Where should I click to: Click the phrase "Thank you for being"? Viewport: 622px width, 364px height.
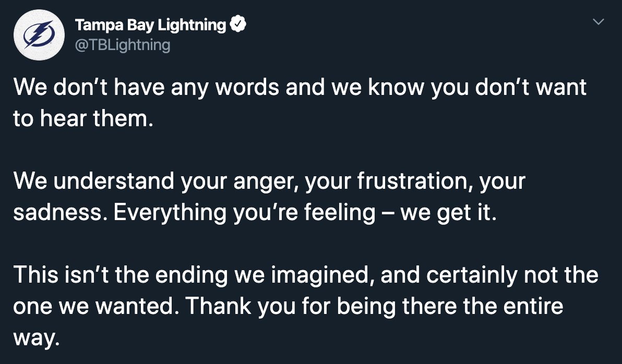pyautogui.click(x=290, y=306)
